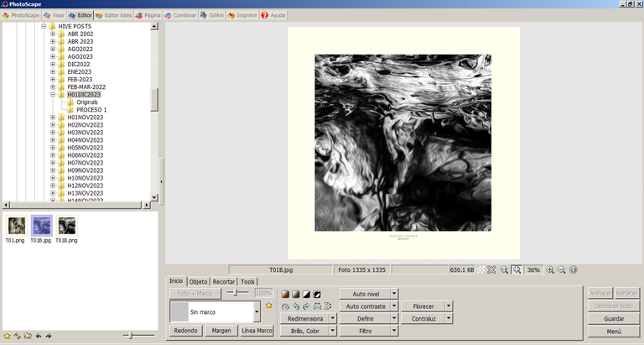Click the checkerboard transparency icon in status bar
Image resolution: width=644 pixels, height=345 pixels.
coord(481,269)
